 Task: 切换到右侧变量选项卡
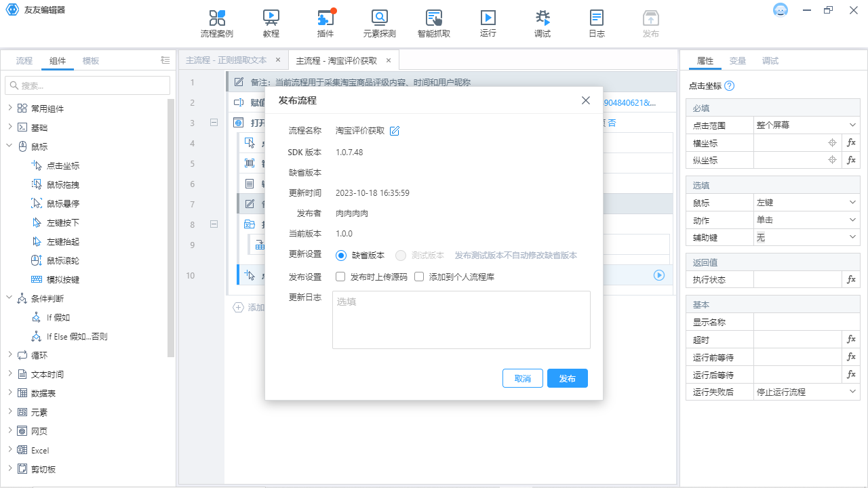(x=738, y=60)
